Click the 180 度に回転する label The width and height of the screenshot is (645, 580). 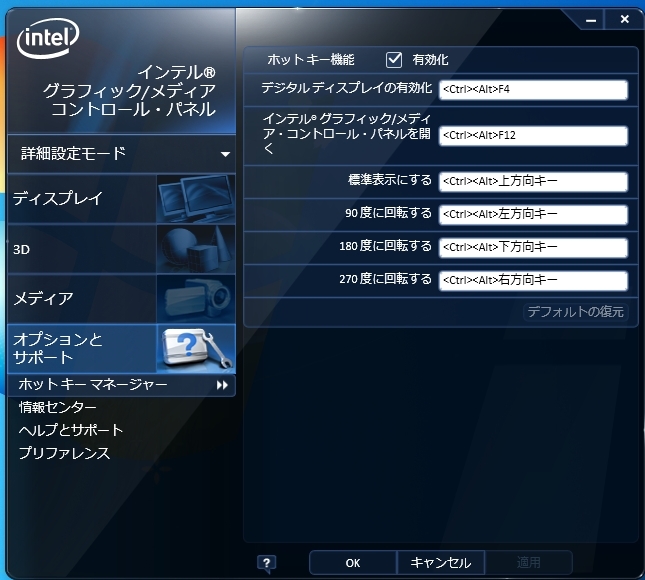tap(385, 246)
